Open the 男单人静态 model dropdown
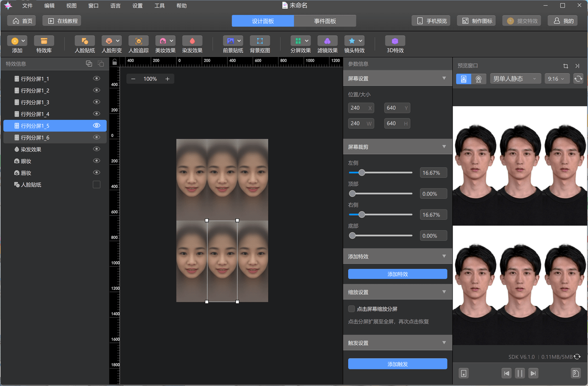588x386 pixels. click(x=514, y=79)
